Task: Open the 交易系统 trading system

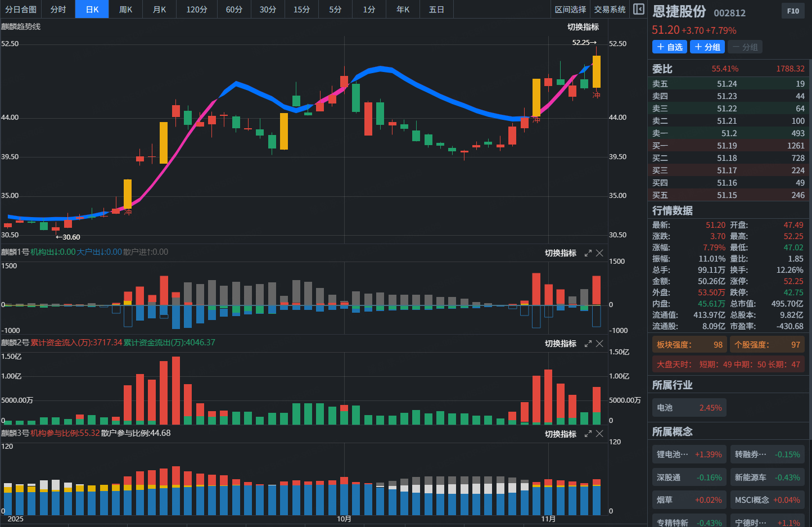Action: (x=610, y=10)
